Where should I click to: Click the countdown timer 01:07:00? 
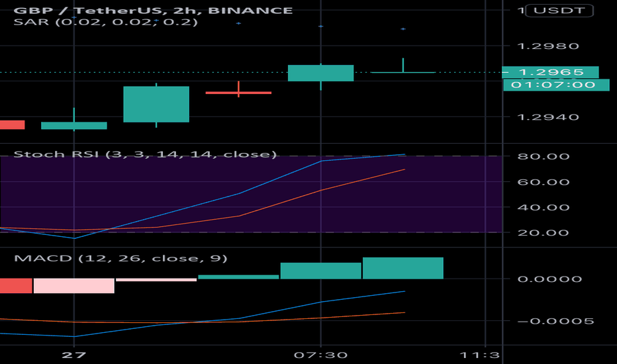(556, 85)
